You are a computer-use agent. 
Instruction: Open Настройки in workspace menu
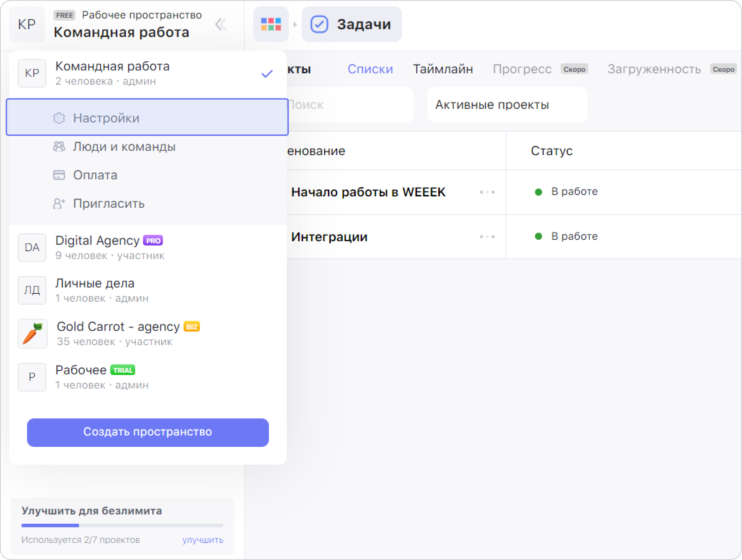(x=106, y=118)
